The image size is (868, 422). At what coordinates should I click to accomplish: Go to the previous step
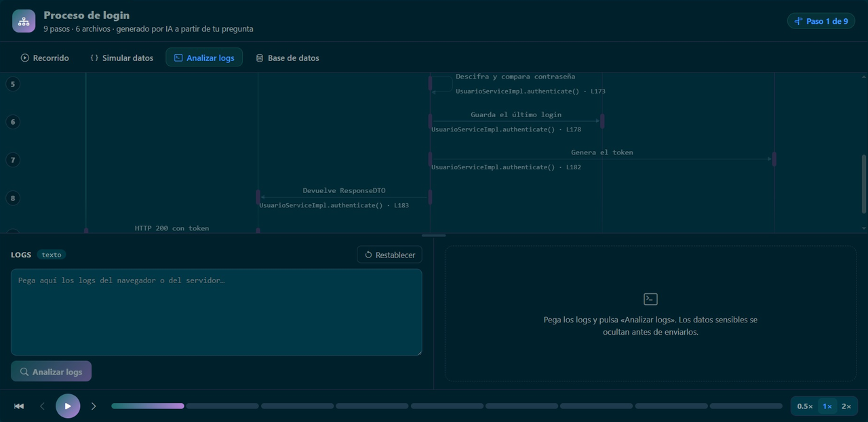tap(42, 406)
